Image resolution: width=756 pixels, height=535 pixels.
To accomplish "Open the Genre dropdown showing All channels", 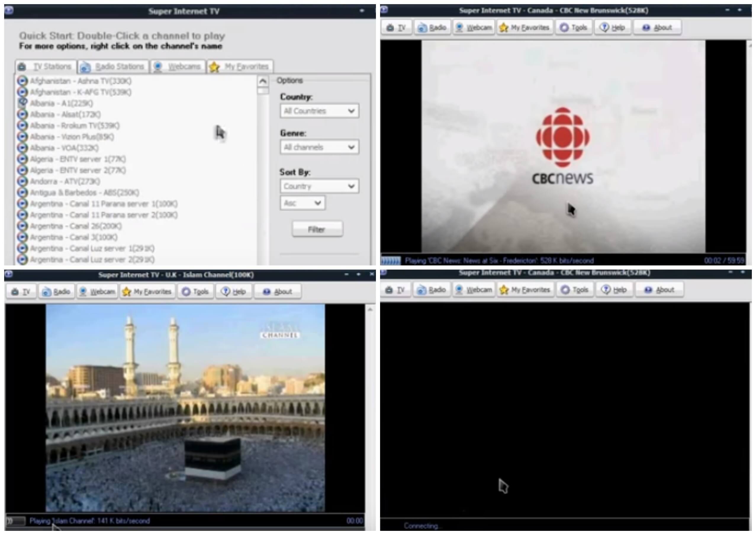I will pyautogui.click(x=319, y=147).
